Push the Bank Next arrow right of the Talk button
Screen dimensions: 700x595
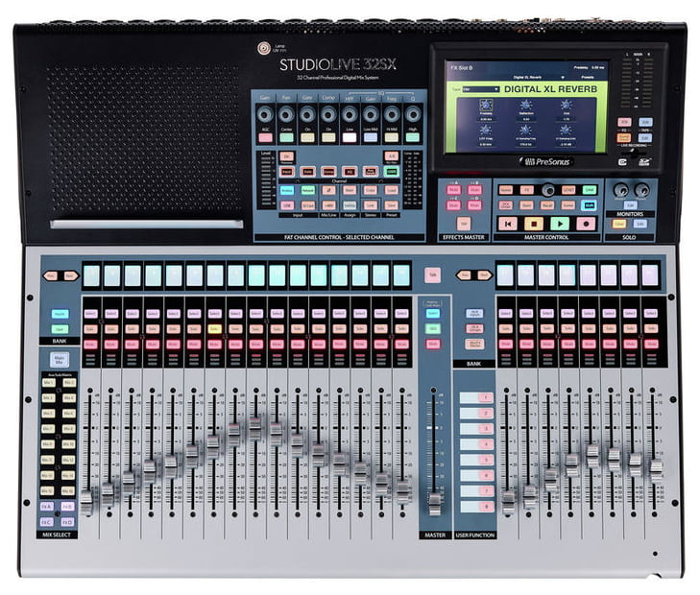(484, 275)
